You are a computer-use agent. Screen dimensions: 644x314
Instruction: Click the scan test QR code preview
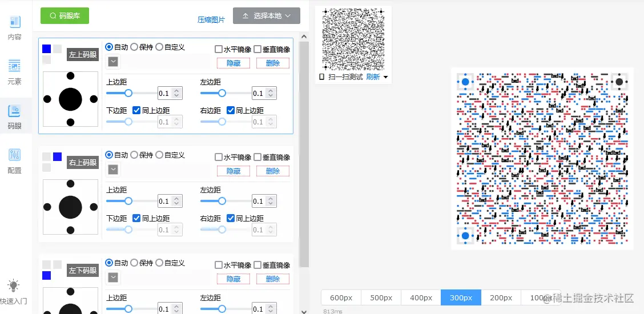pos(353,39)
